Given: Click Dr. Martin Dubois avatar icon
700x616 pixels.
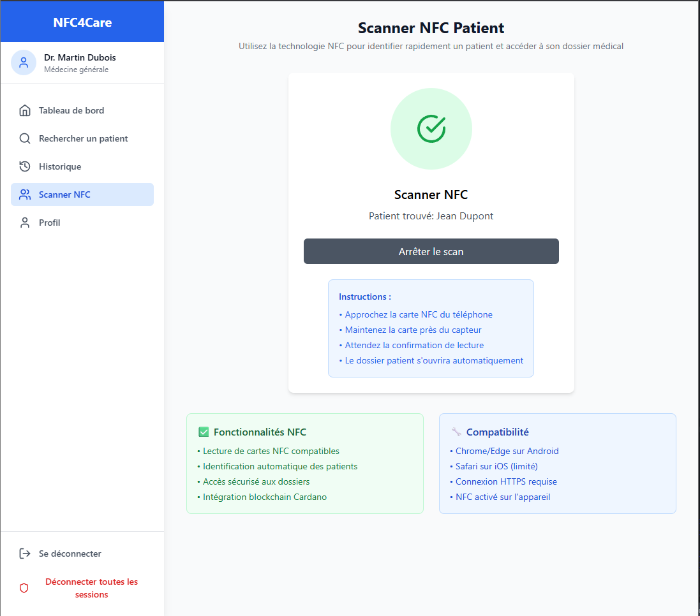Looking at the screenshot, I should 24,62.
